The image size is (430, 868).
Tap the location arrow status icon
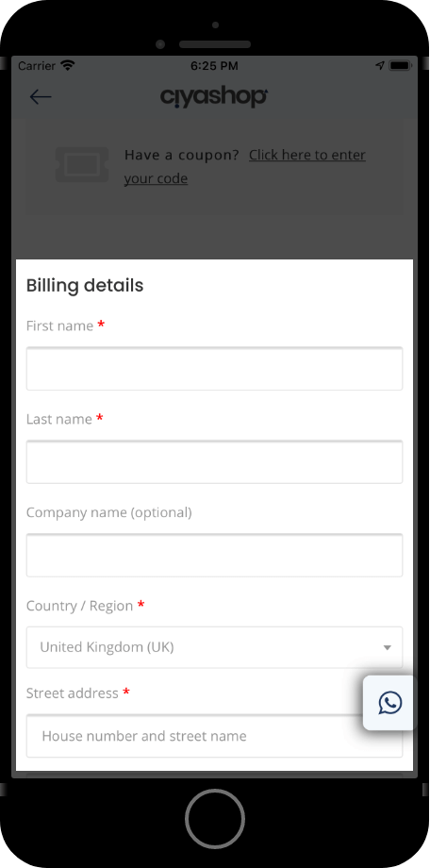coord(380,66)
